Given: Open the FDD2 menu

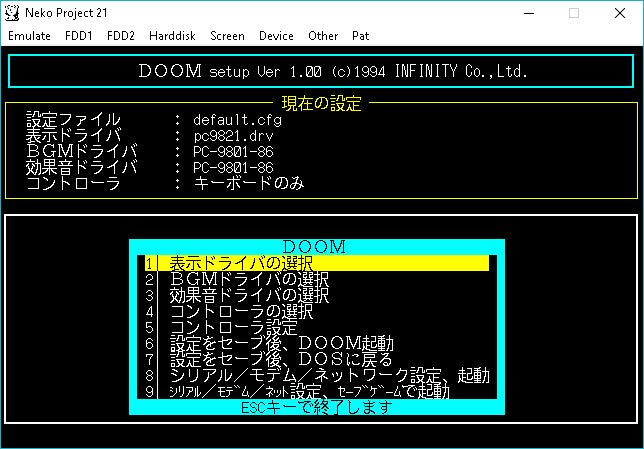Looking at the screenshot, I should [x=121, y=36].
